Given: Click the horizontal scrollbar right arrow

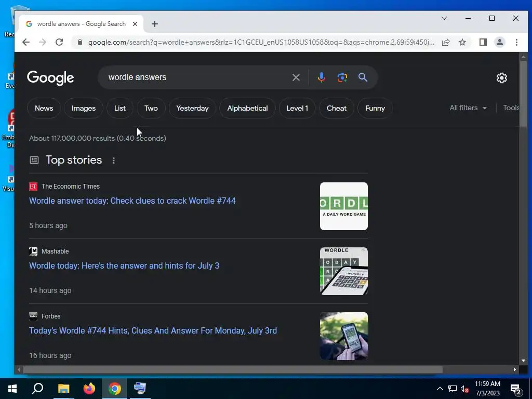Looking at the screenshot, I should click(515, 369).
